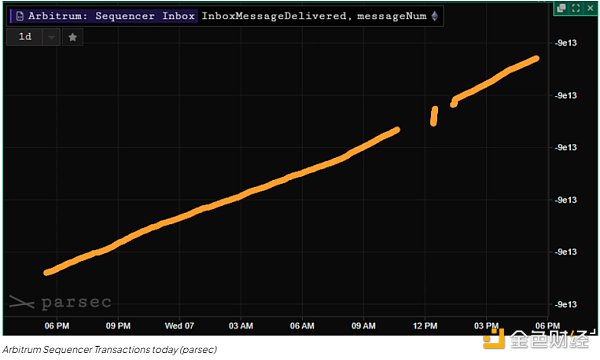
Task: Click the Wed 07 date axis label
Action: [x=179, y=326]
